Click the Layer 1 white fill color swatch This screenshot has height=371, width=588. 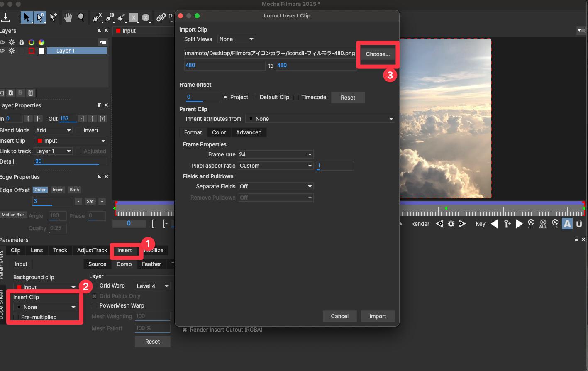(x=41, y=51)
